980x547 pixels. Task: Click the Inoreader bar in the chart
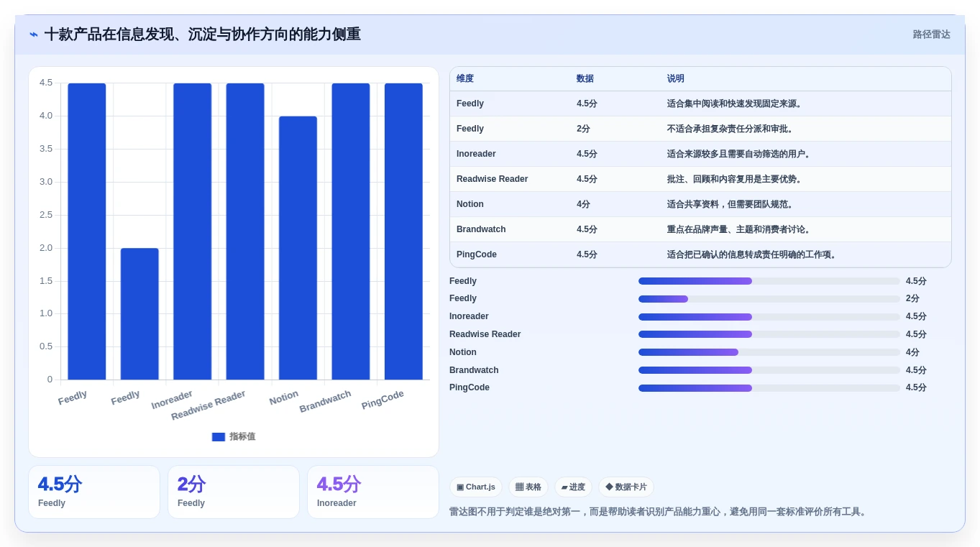pos(193,231)
